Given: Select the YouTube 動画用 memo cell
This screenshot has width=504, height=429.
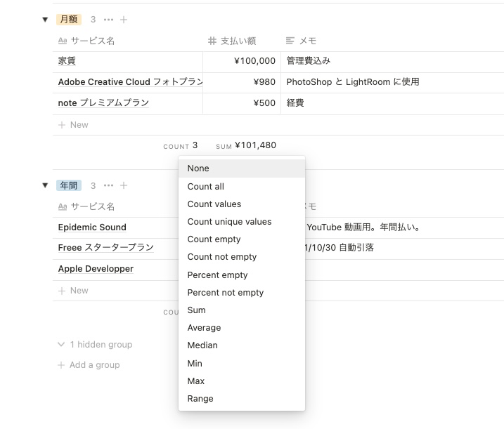Looking at the screenshot, I should [x=404, y=227].
